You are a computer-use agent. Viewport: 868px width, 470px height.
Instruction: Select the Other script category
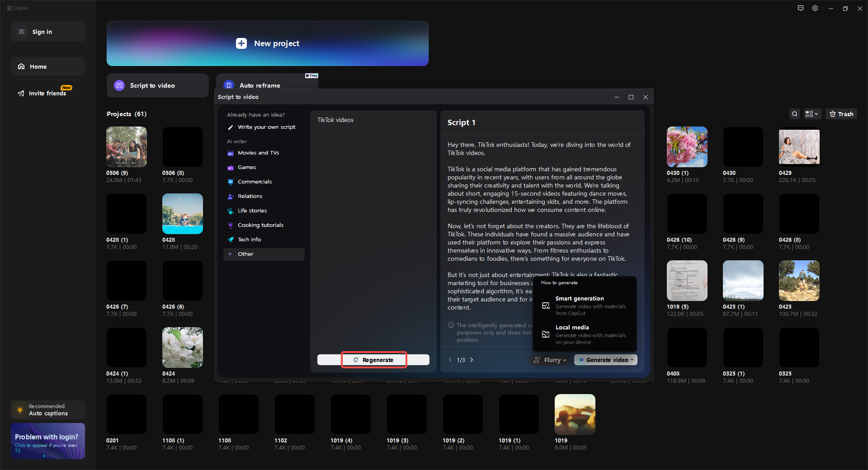(x=245, y=254)
